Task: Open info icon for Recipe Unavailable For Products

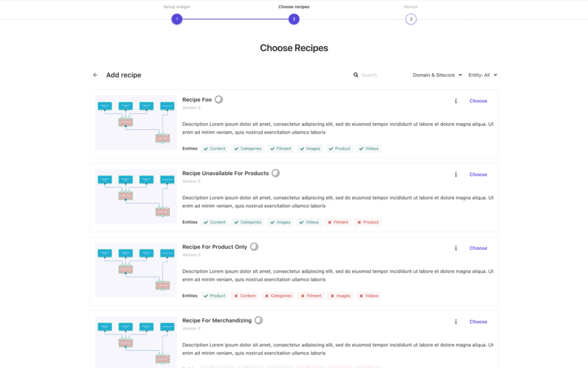Action: coord(456,175)
